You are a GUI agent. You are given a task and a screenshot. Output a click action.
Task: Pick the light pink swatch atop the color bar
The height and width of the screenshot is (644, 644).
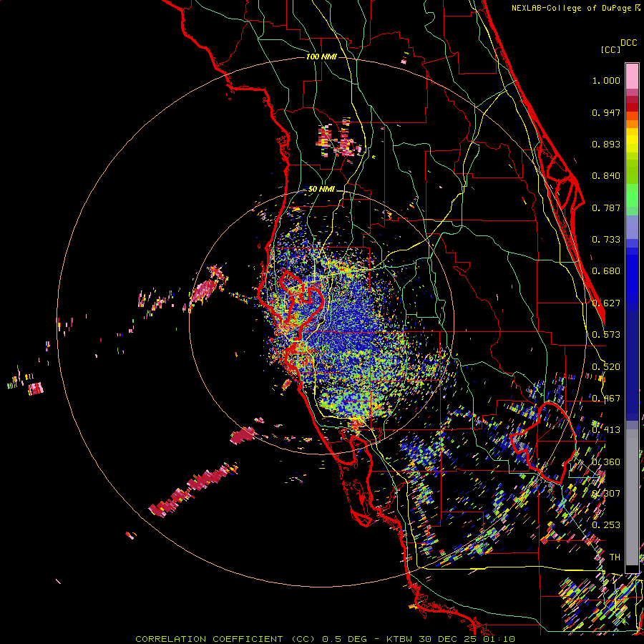pyautogui.click(x=632, y=77)
